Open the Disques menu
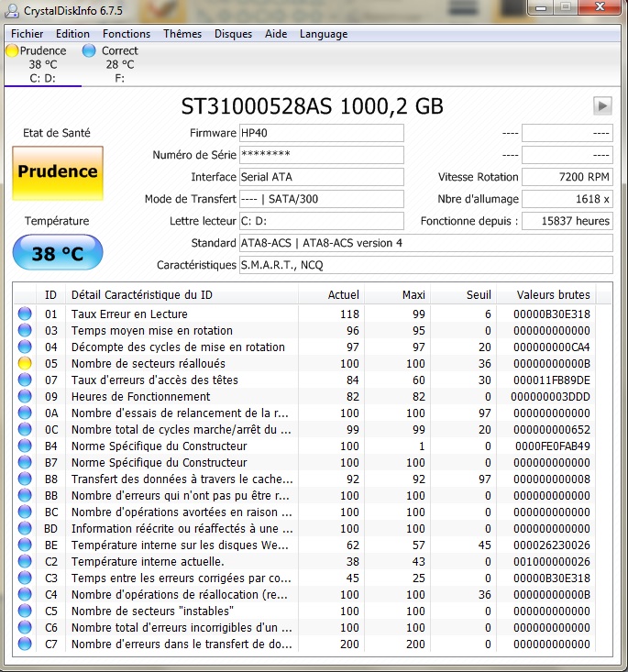 tap(233, 34)
